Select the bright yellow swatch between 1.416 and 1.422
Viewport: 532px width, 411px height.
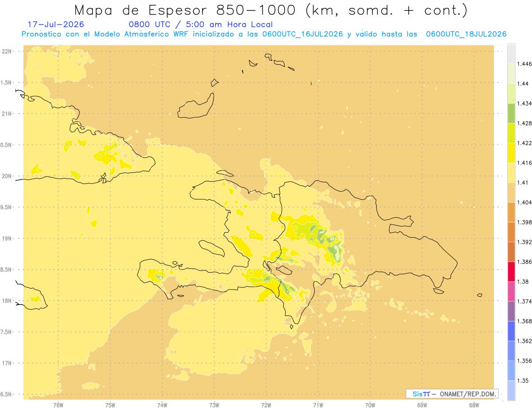point(511,153)
